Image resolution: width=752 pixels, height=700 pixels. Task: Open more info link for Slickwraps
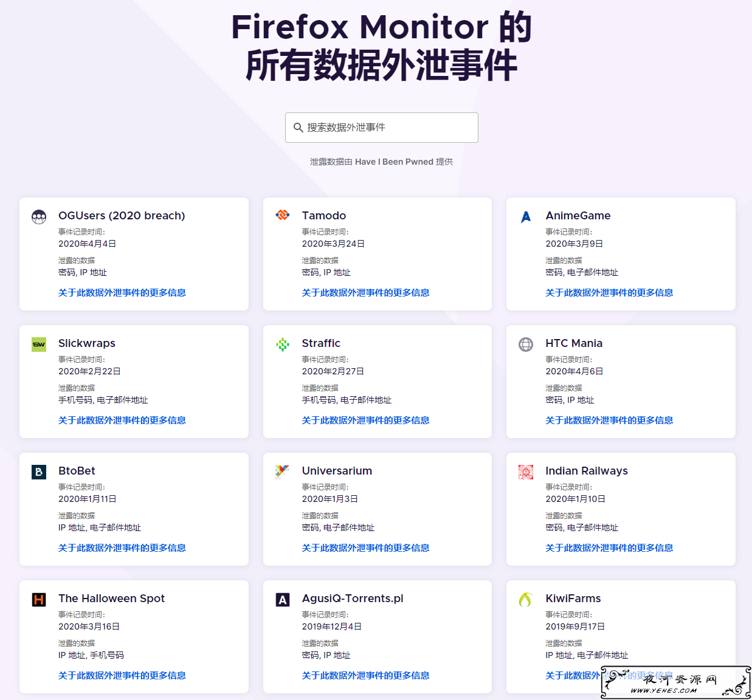122,420
